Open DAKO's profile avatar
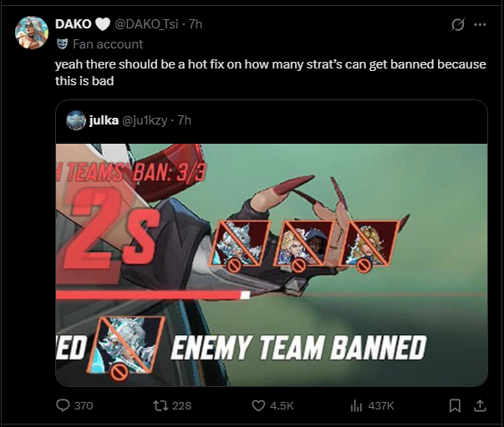 click(x=32, y=33)
